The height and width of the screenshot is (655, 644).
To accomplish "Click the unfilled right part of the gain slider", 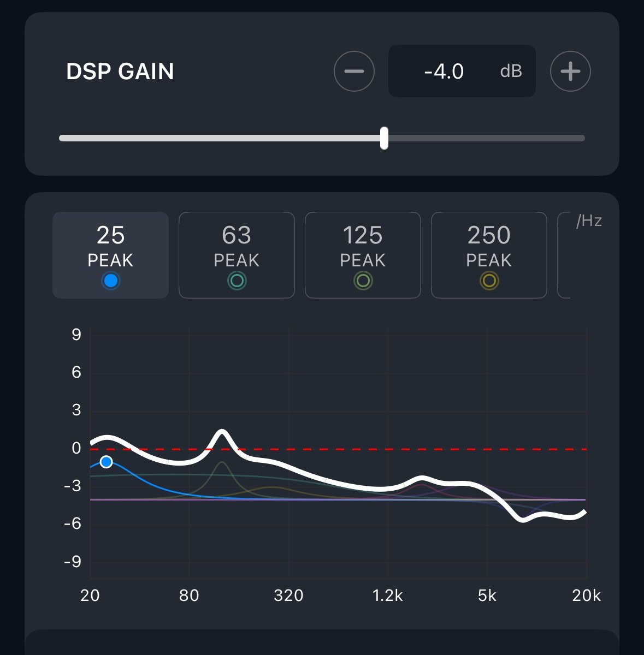I will [x=486, y=138].
